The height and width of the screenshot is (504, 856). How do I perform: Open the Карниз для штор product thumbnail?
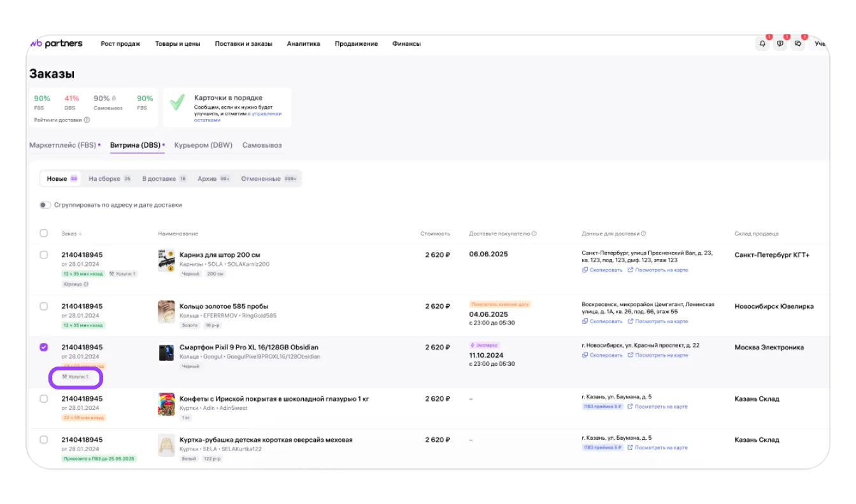(x=166, y=260)
